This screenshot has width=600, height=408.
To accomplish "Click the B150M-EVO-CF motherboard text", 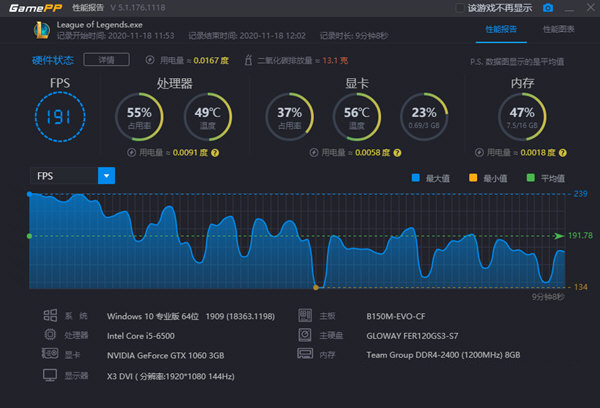I will 396,317.
